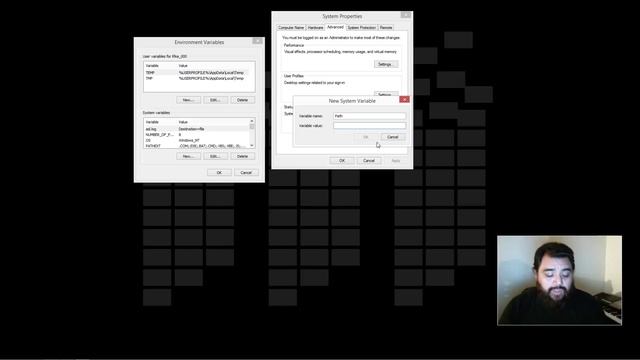Open the Hardware tab in System Properties
The width and height of the screenshot is (640, 360).
coord(316,28)
